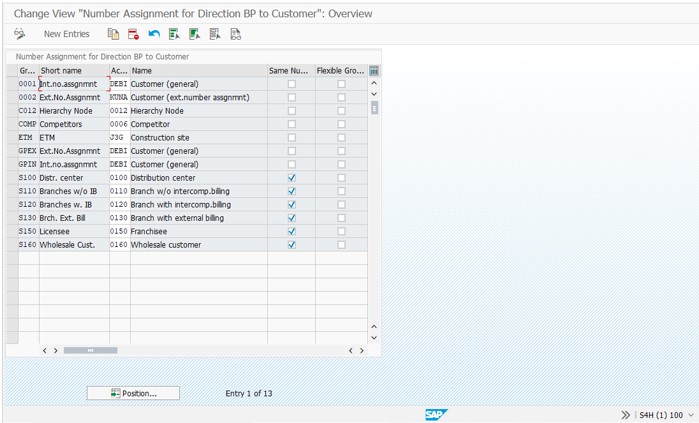Click the DEBI account group field of 0001
699x423 pixels.
(120, 84)
